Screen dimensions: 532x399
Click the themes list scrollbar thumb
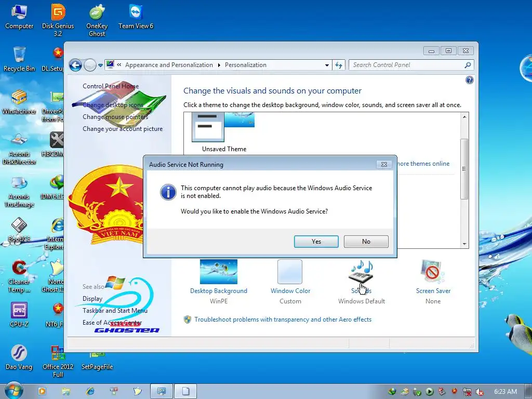(464, 169)
